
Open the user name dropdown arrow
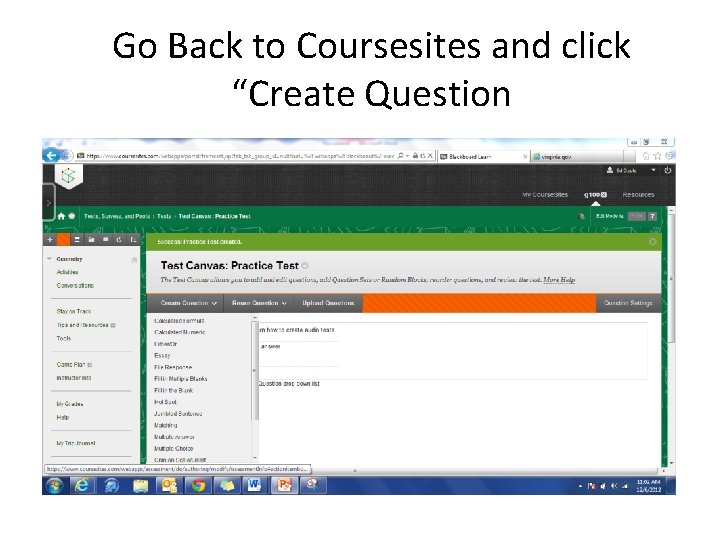653,170
